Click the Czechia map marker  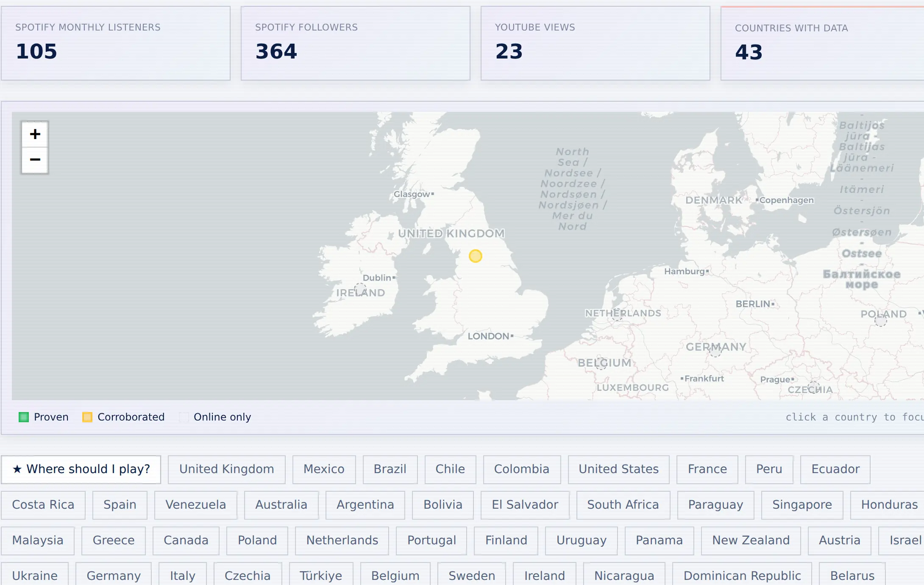814,388
